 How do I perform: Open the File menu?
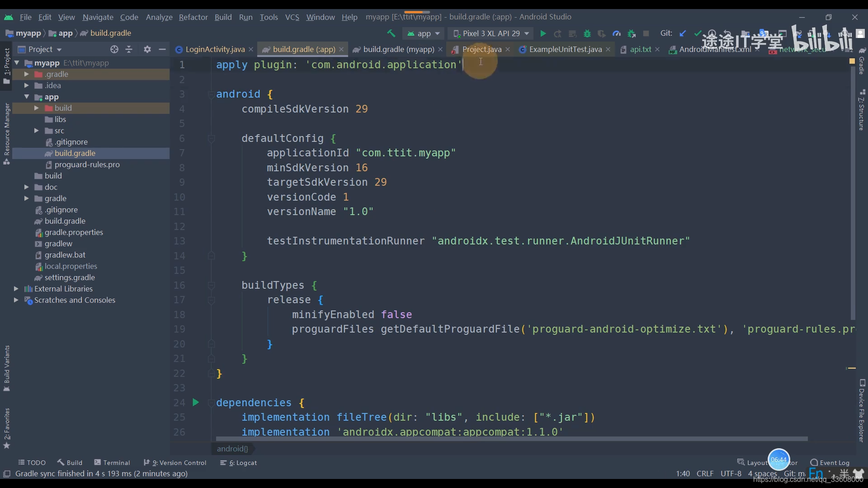[x=26, y=17]
